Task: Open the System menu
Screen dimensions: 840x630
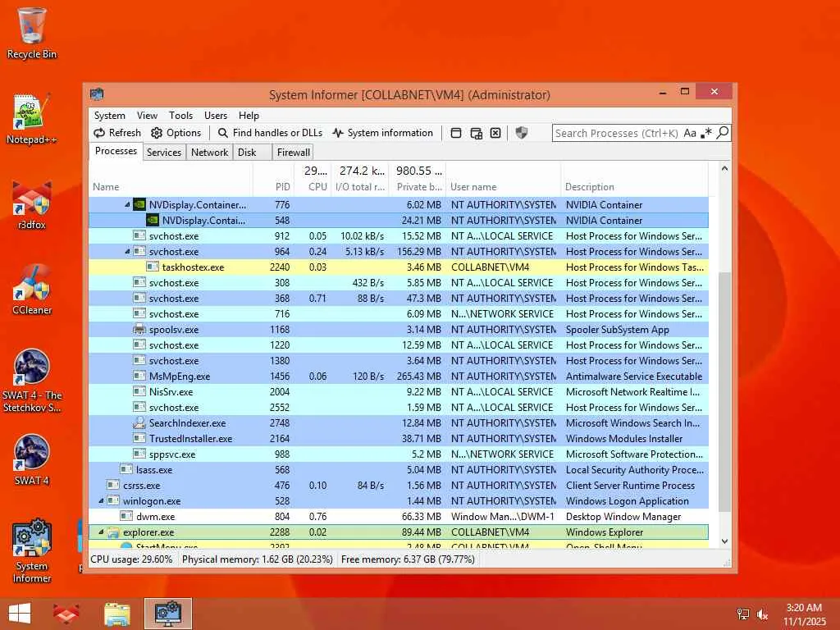Action: tap(110, 115)
